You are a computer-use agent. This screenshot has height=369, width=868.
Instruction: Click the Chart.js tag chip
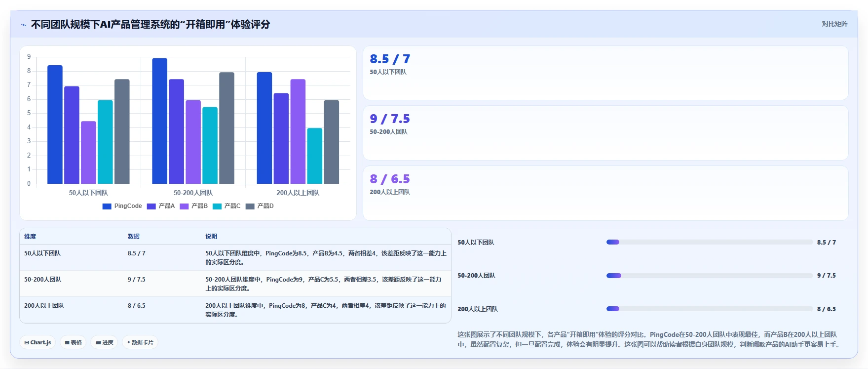(38, 342)
